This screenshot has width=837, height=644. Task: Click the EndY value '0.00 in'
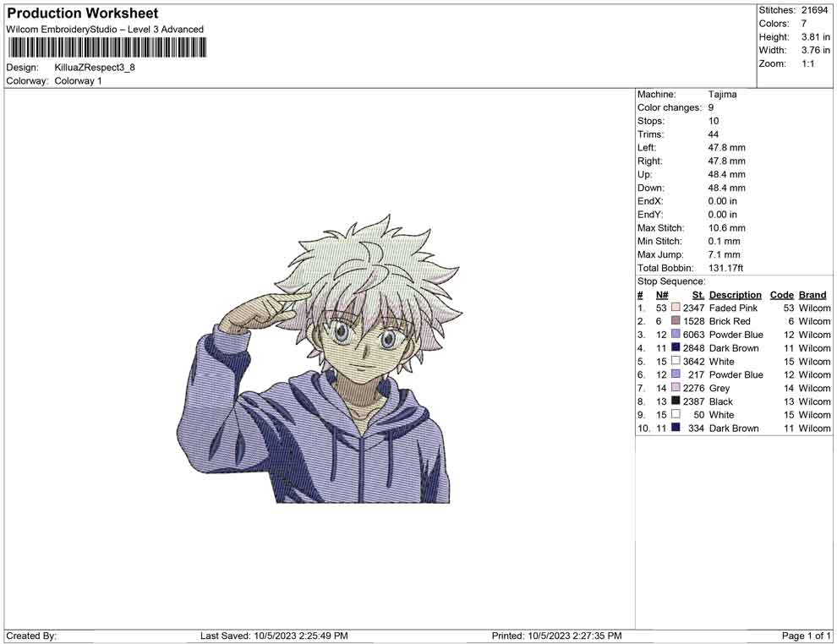tap(722, 215)
